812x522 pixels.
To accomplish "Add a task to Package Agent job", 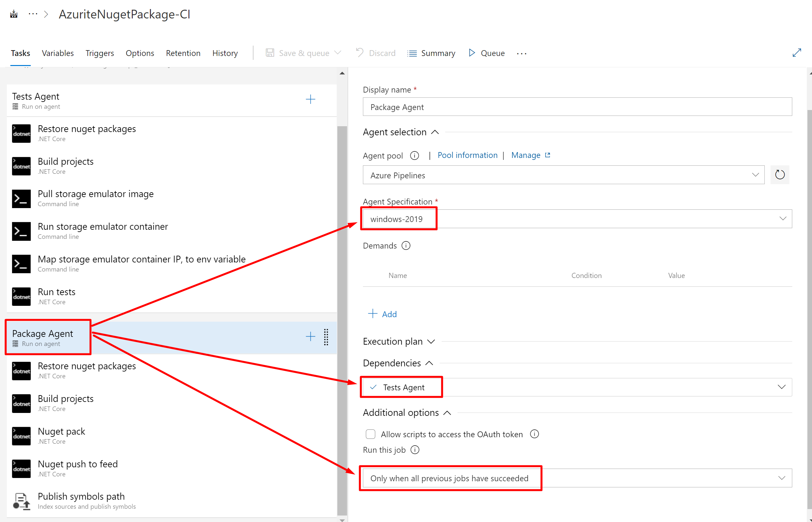I will point(310,337).
